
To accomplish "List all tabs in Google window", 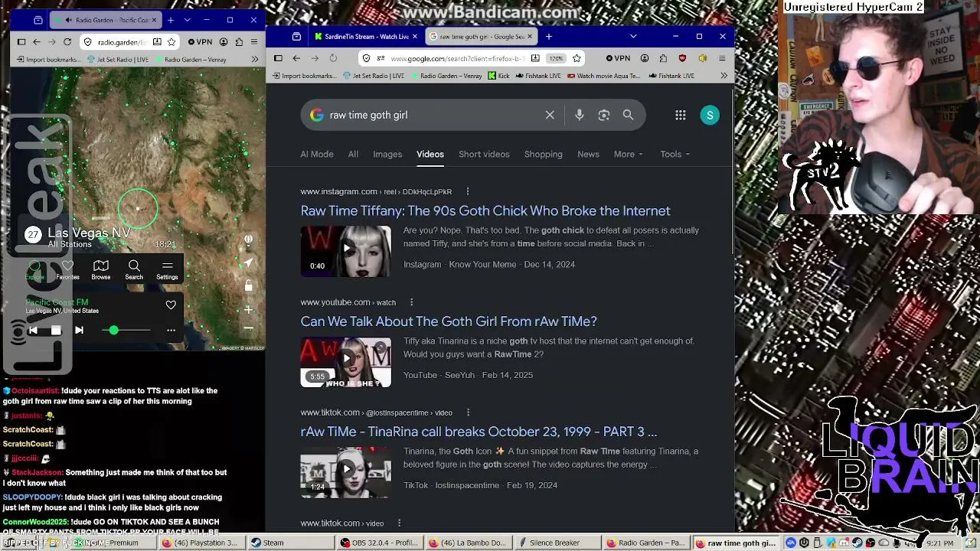I will (632, 36).
